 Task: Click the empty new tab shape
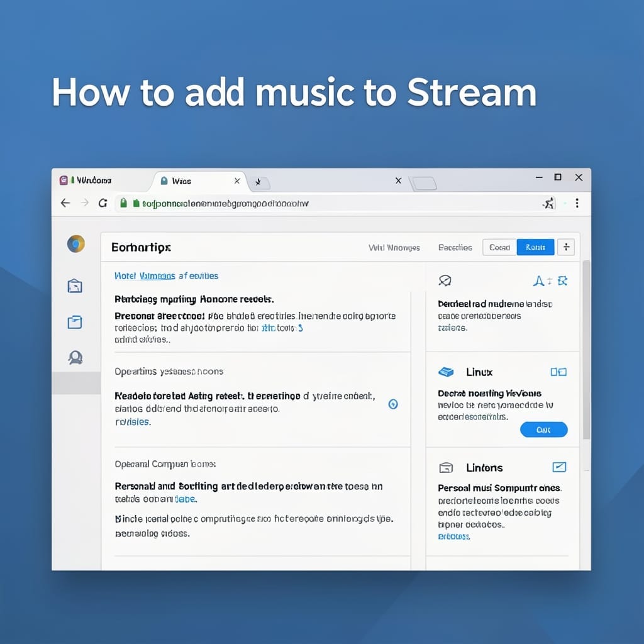point(424,183)
